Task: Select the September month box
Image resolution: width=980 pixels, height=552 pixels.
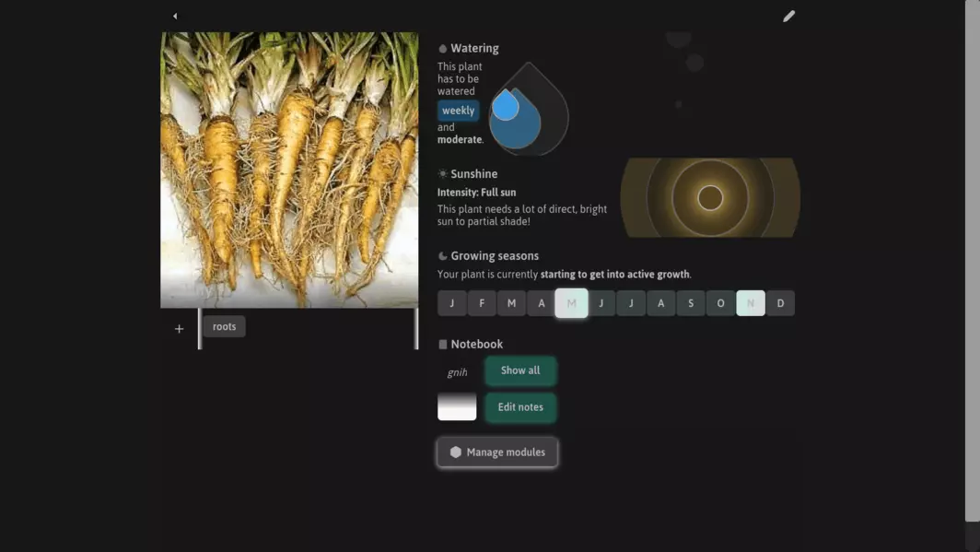Action: click(x=691, y=303)
